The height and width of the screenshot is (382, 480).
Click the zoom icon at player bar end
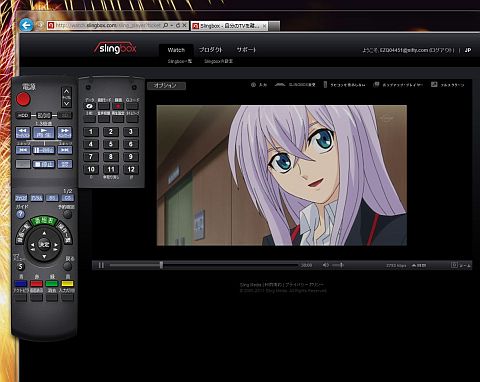(x=454, y=265)
